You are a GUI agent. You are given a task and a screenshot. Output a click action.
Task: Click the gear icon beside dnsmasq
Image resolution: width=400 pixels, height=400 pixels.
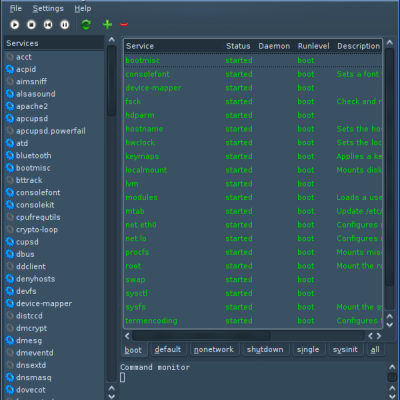[x=10, y=378]
